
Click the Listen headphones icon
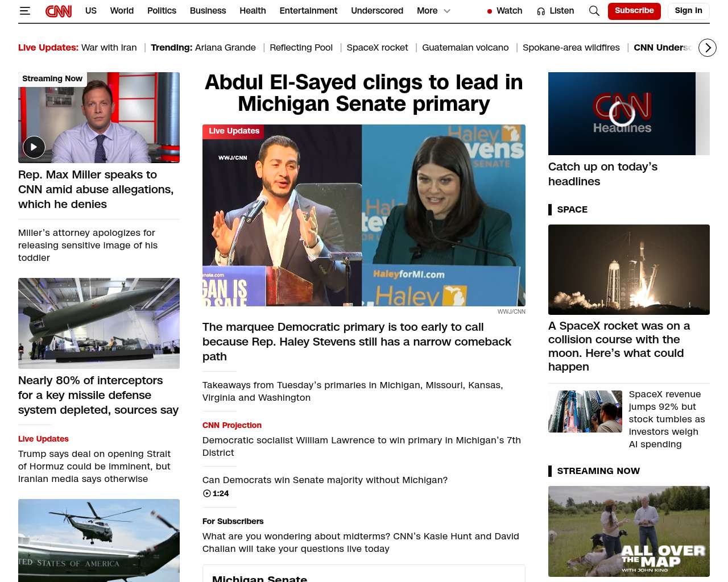click(x=541, y=11)
